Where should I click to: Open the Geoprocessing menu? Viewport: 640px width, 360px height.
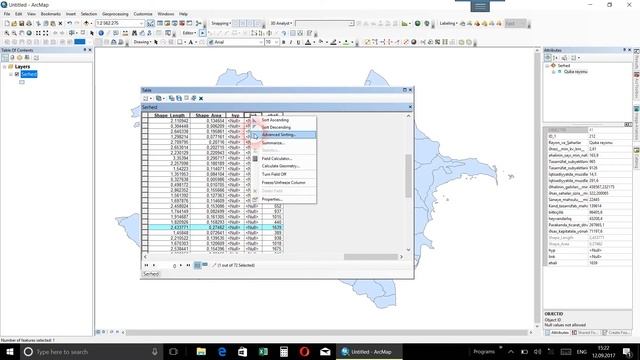tap(115, 14)
